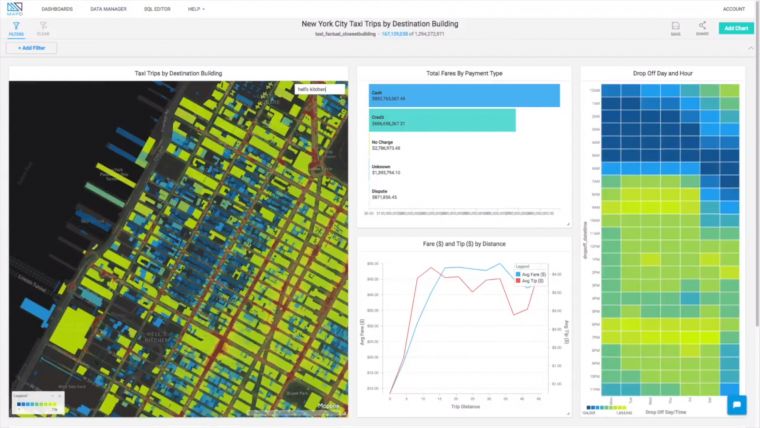Open the Help dropdown menu
This screenshot has height=428, width=760.
pyautogui.click(x=196, y=9)
